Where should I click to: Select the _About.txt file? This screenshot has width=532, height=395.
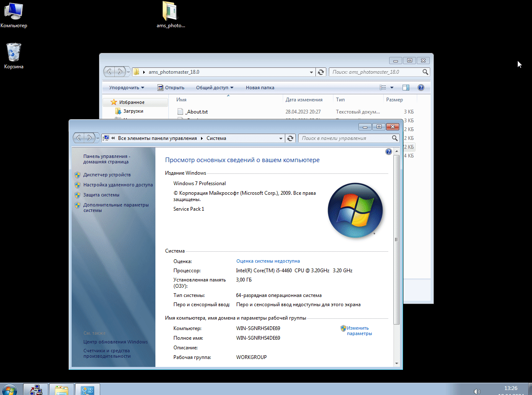pyautogui.click(x=196, y=112)
